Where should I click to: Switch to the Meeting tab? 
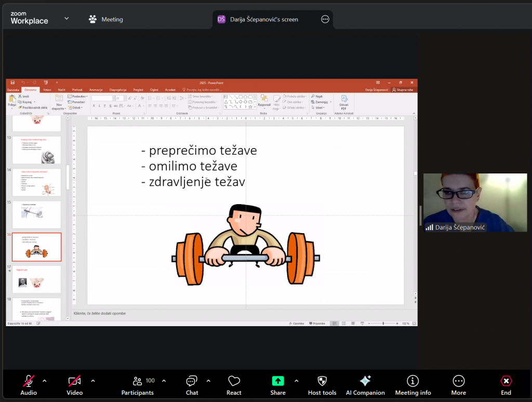105,19
